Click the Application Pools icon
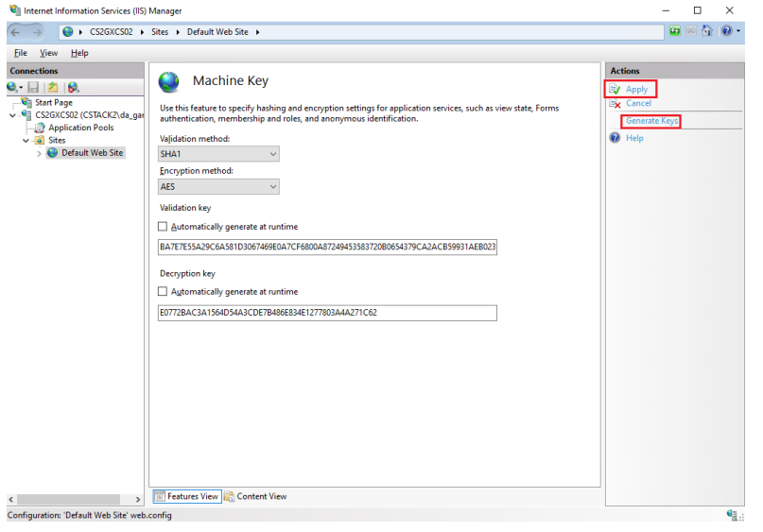The image size is (763, 532). (40, 128)
